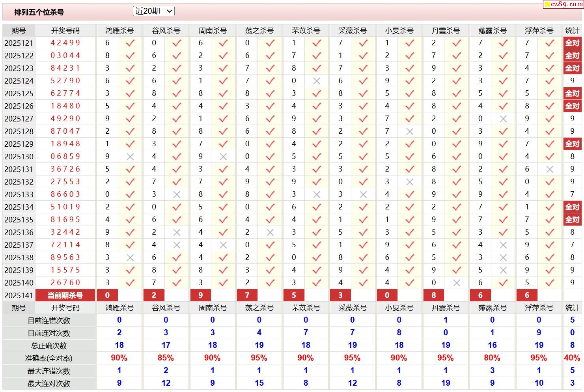Click the 全对 badge in row 2025123
This screenshot has width=584, height=392.
click(x=572, y=68)
